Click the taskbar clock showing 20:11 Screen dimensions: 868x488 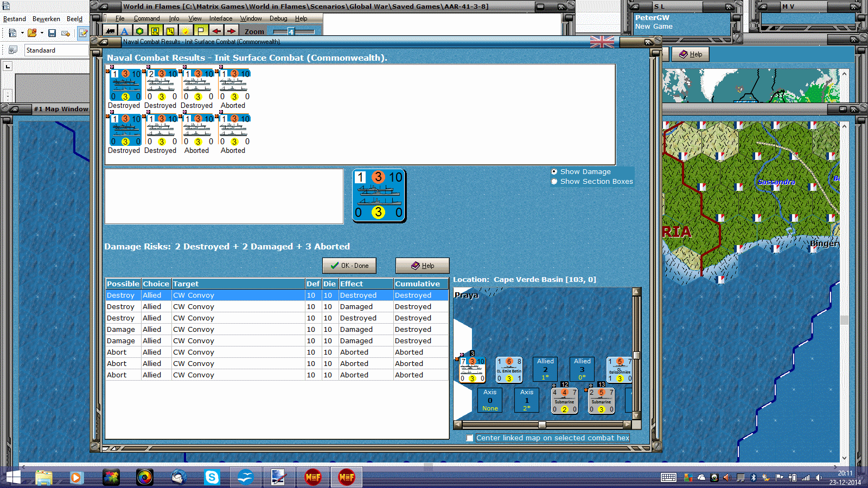coord(845,473)
